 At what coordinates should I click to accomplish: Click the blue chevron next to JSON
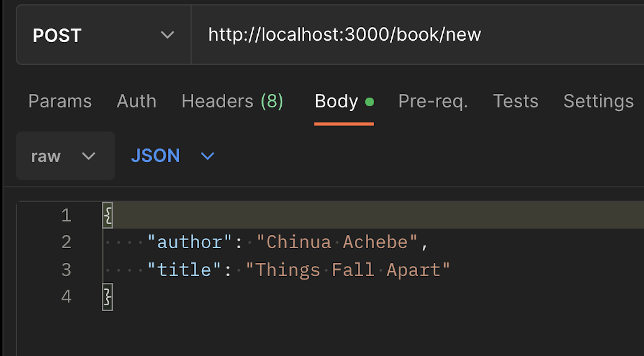208,156
